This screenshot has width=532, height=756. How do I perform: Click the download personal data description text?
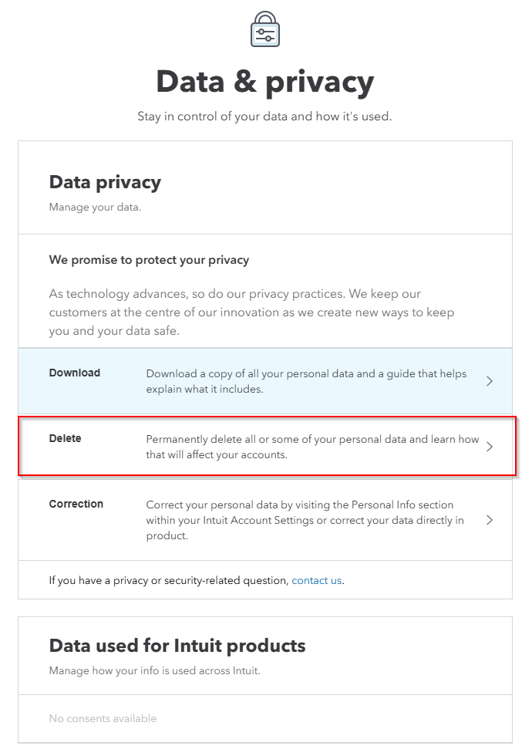[306, 381]
